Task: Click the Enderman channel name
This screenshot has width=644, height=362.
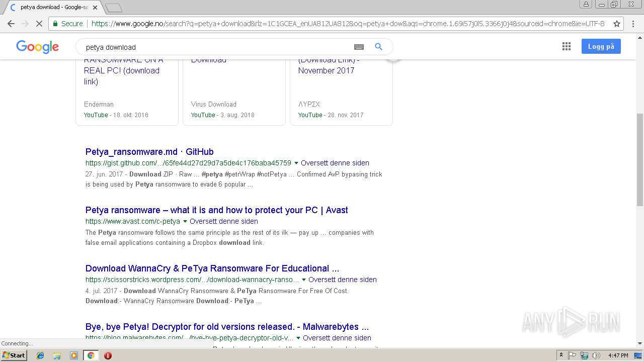Action: coord(99,104)
